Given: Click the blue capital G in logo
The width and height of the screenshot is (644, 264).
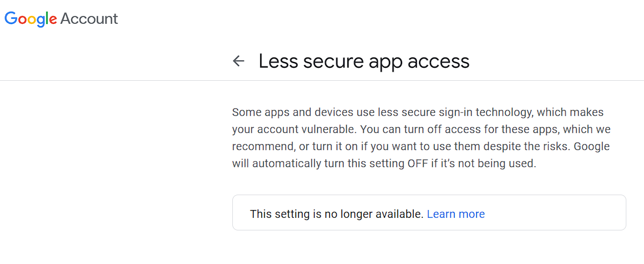Looking at the screenshot, I should 10,18.
